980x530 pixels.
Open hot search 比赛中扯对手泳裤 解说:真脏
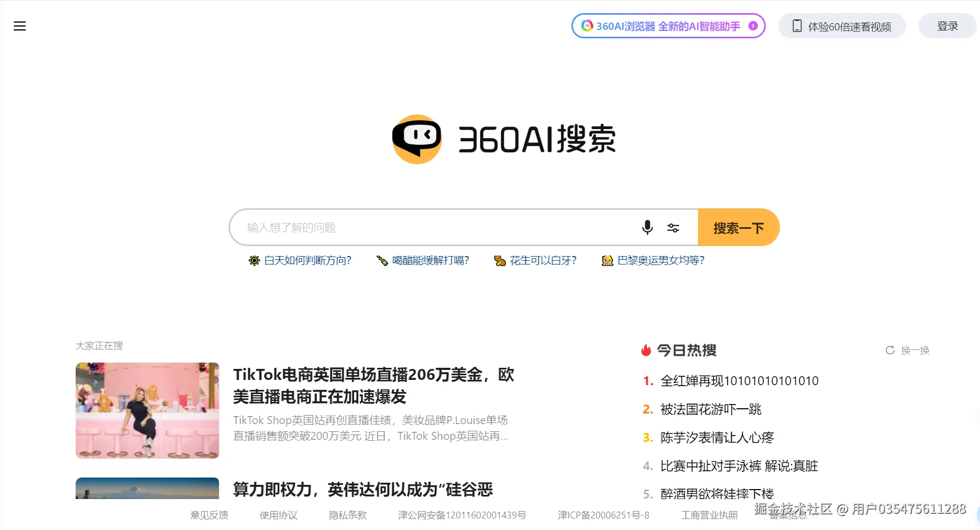tap(739, 466)
